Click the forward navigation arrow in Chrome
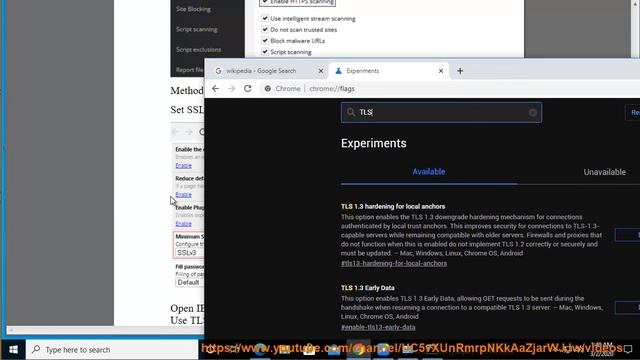Screen dimensions: 640x360 pyautogui.click(x=231, y=89)
